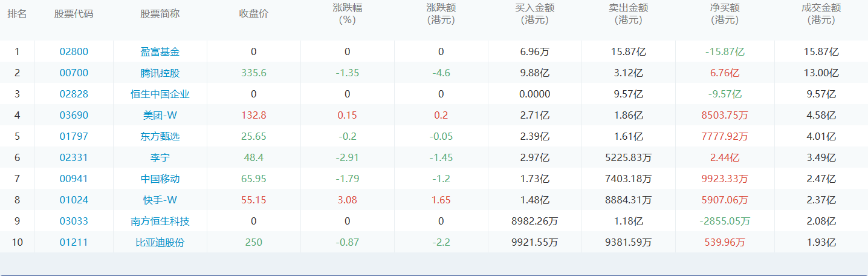This screenshot has height=276, width=868.
Task: Open the 快手-W stock name link
Action: 160,200
